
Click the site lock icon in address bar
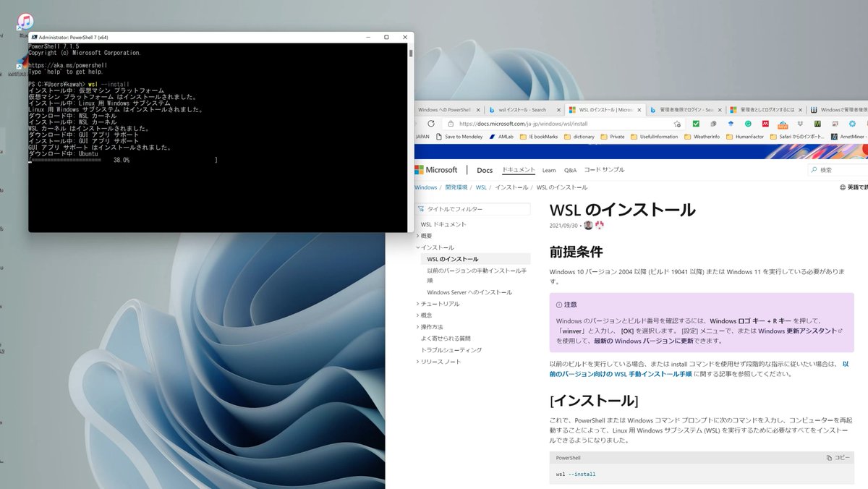pos(450,124)
